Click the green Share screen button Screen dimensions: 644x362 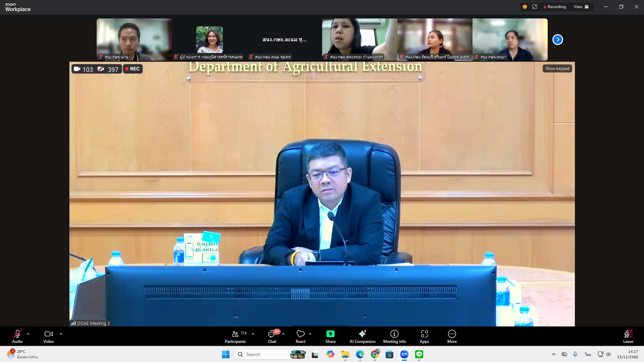tap(330, 336)
